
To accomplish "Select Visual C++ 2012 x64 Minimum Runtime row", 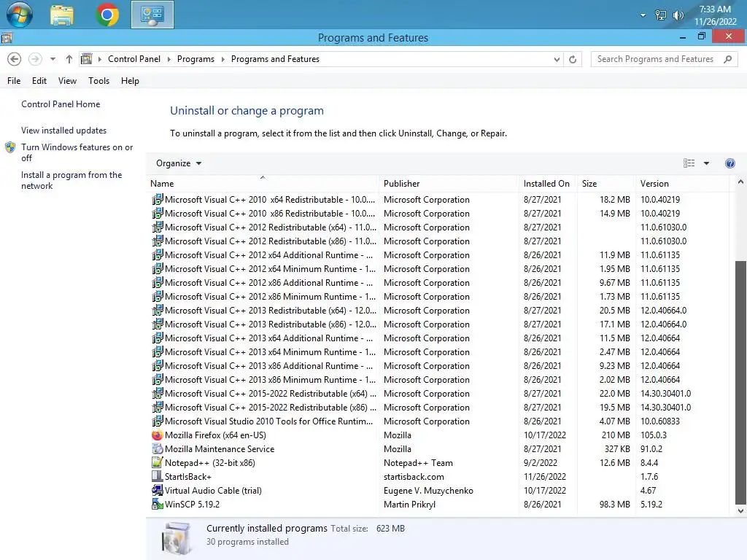I will click(439, 269).
